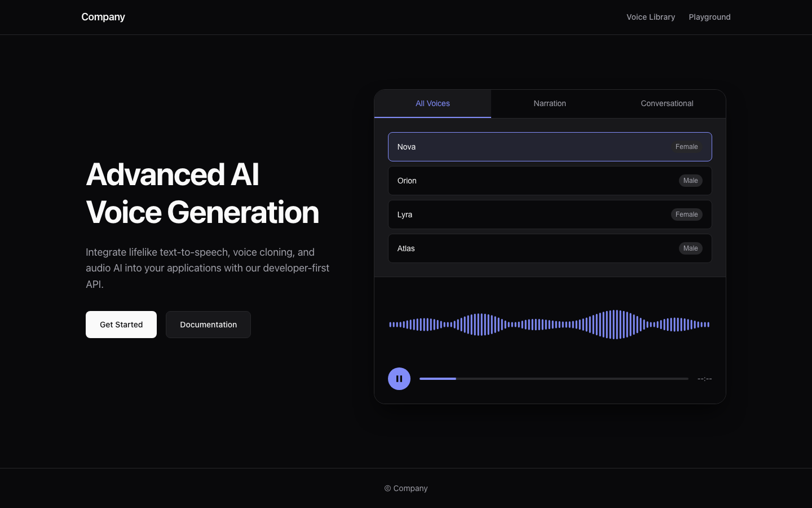Click the Male tag on Atlas
The width and height of the screenshot is (812, 508).
[691, 248]
